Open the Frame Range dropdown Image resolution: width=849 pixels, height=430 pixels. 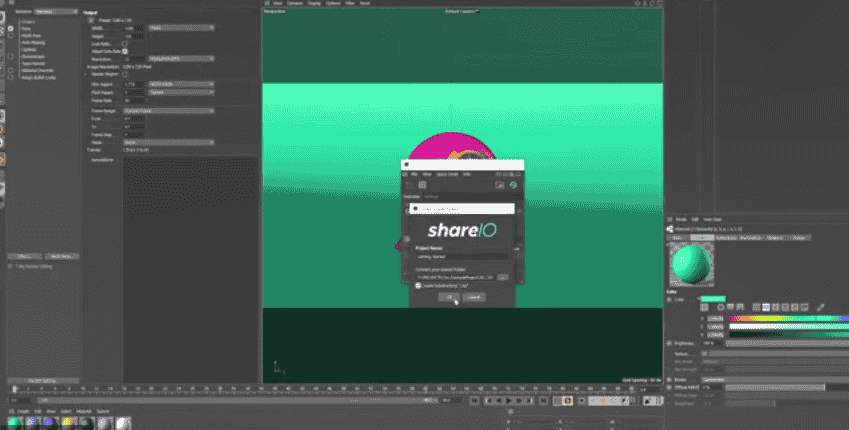[x=168, y=111]
